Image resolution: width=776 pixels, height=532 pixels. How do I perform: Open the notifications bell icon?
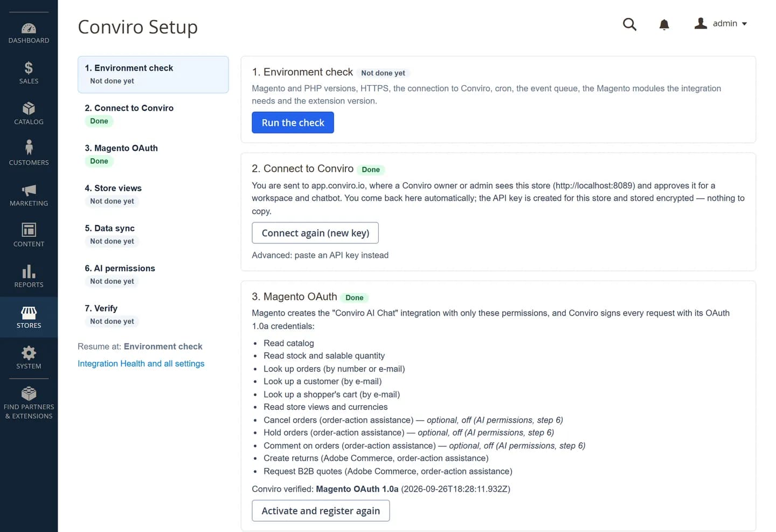[x=664, y=25]
